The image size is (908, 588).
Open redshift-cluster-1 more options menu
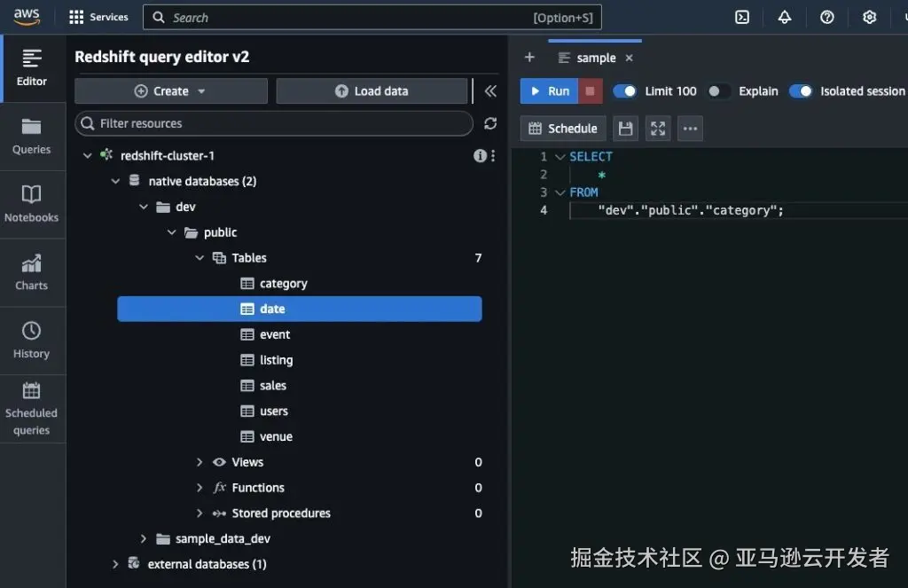coord(493,155)
